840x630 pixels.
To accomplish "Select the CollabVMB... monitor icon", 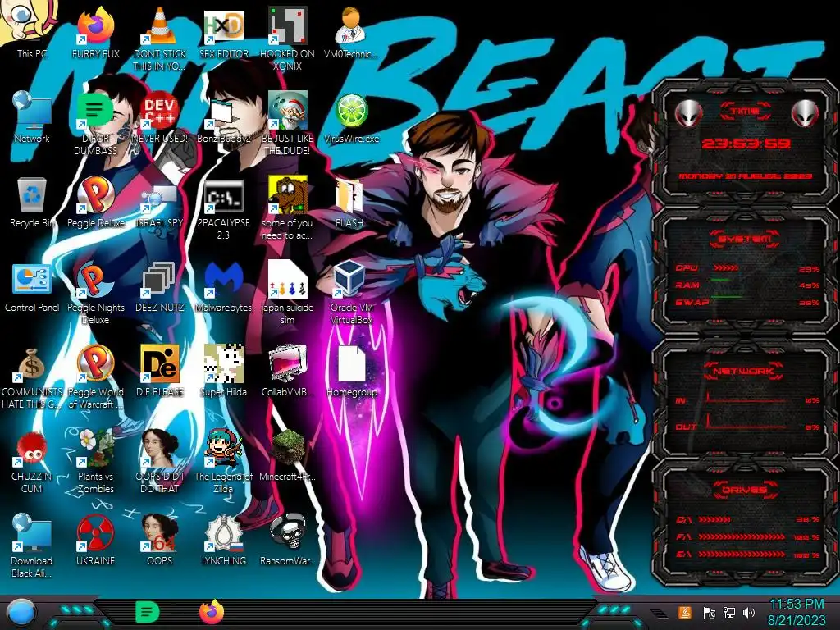I will pyautogui.click(x=287, y=371).
